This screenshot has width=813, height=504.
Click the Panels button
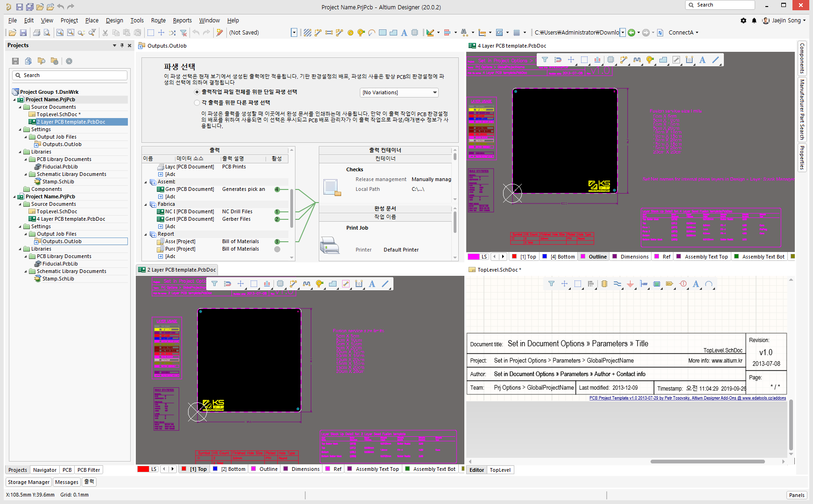pos(796,495)
